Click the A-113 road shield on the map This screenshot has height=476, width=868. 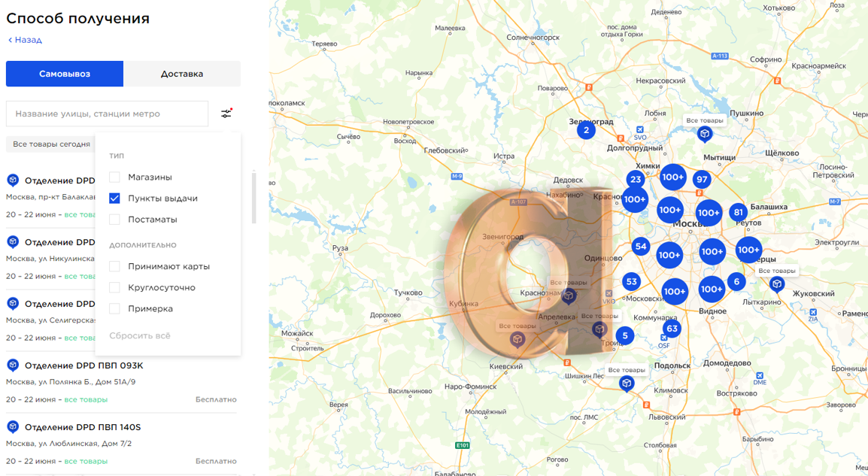pyautogui.click(x=720, y=56)
